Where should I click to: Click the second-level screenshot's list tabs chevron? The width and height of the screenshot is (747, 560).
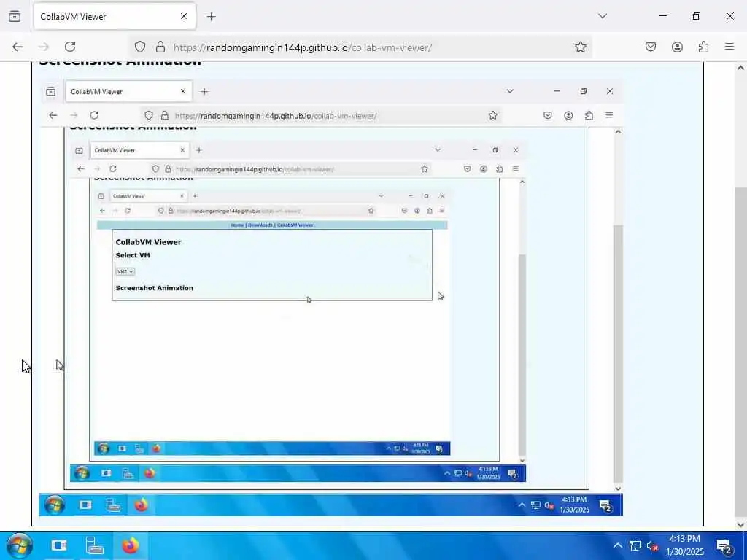510,91
